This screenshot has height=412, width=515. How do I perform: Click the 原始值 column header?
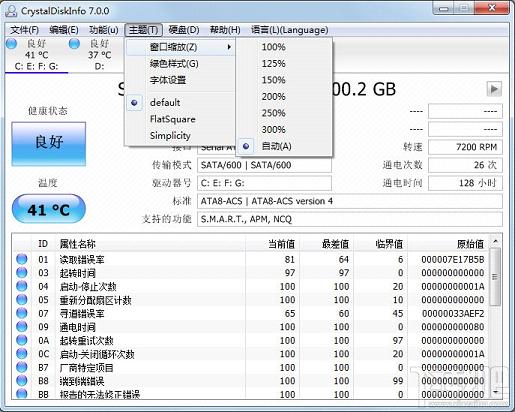tap(448, 244)
